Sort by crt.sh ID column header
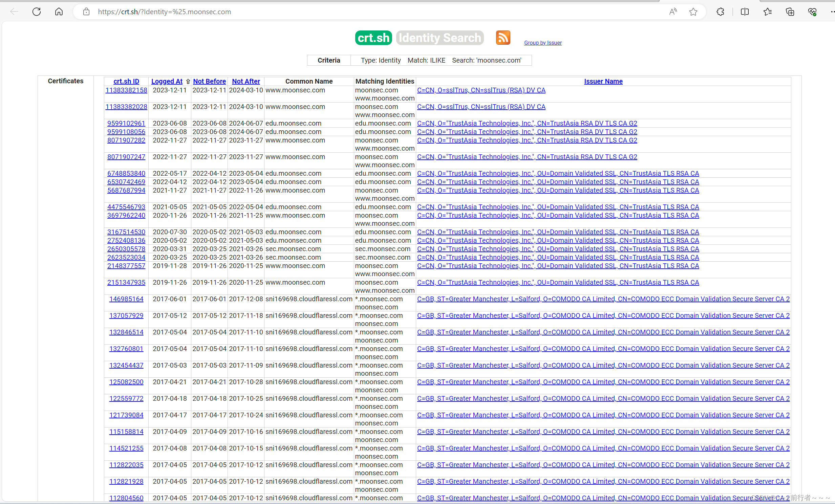The width and height of the screenshot is (835, 504). click(126, 81)
